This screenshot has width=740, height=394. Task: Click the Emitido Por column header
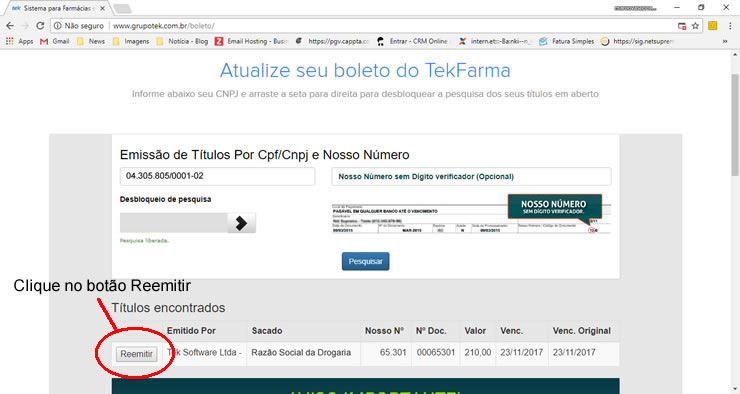pos(191,331)
